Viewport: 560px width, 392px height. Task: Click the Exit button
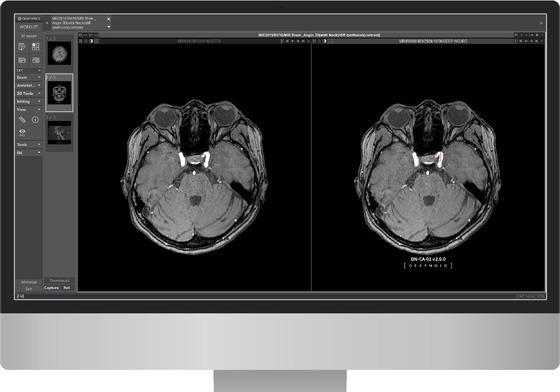coord(29,288)
